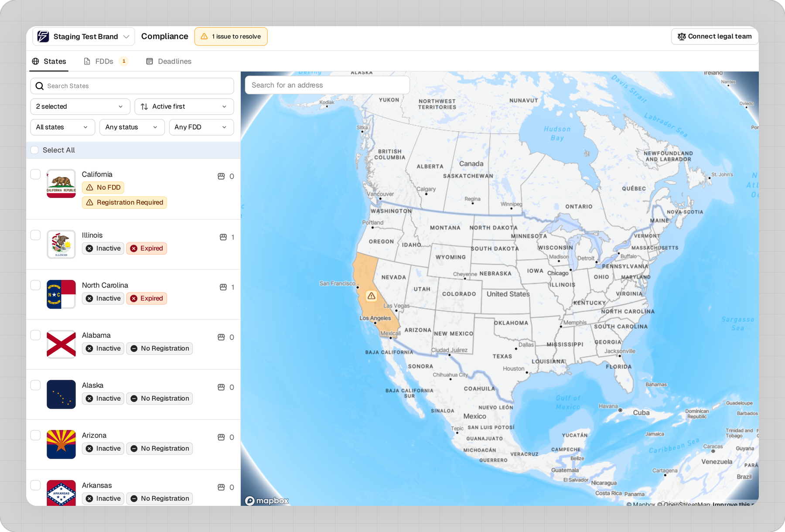
Task: Click Arizona flag thumbnail
Action: pos(61,444)
